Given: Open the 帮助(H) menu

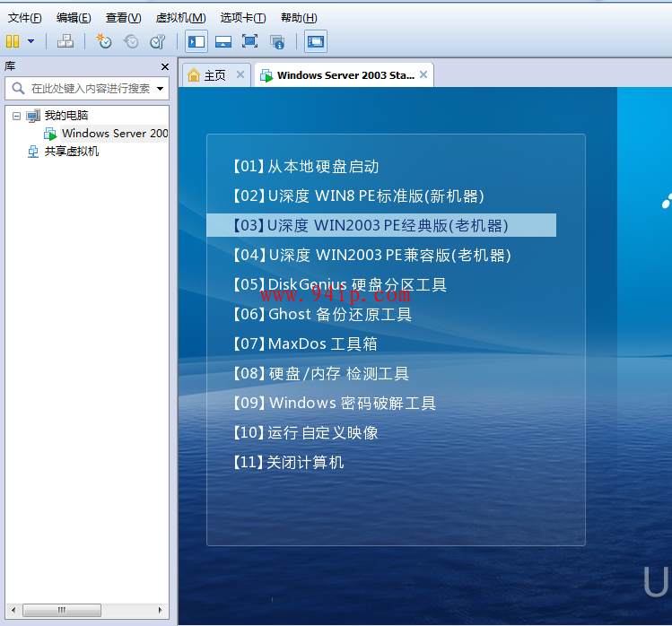Looking at the screenshot, I should (299, 18).
